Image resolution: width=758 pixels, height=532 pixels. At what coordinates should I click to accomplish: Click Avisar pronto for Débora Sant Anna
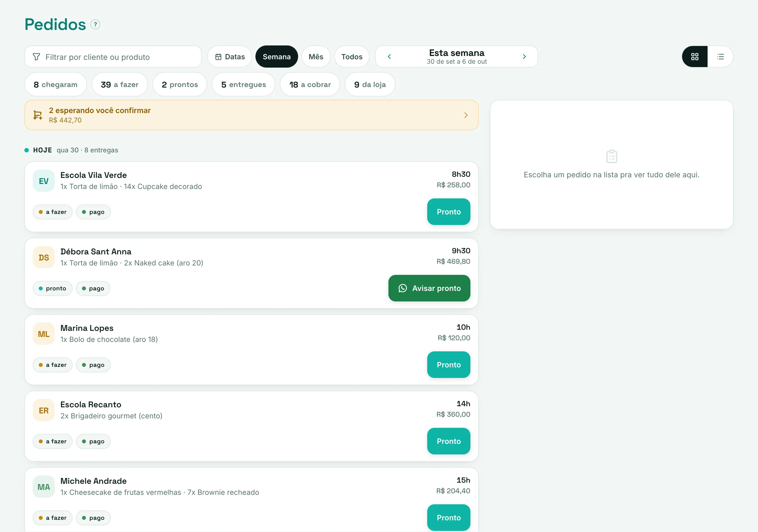pos(429,288)
